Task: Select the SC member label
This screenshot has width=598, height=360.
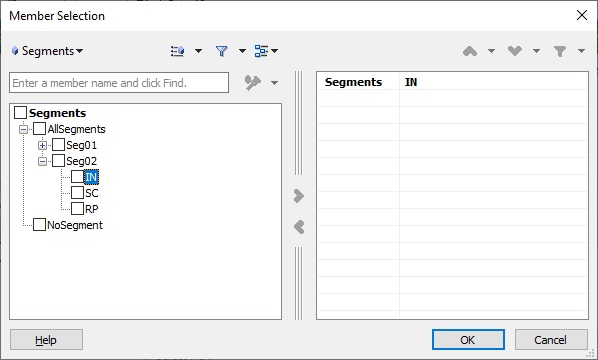Action: 92,193
